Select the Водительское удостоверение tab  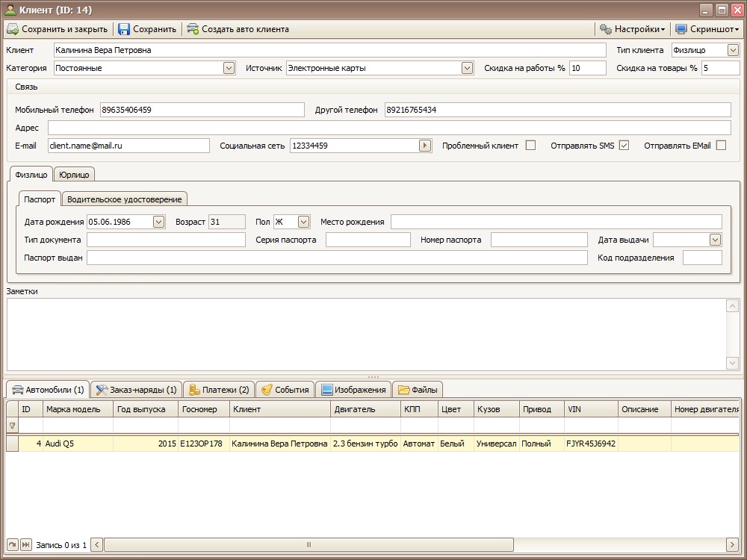[x=124, y=199]
